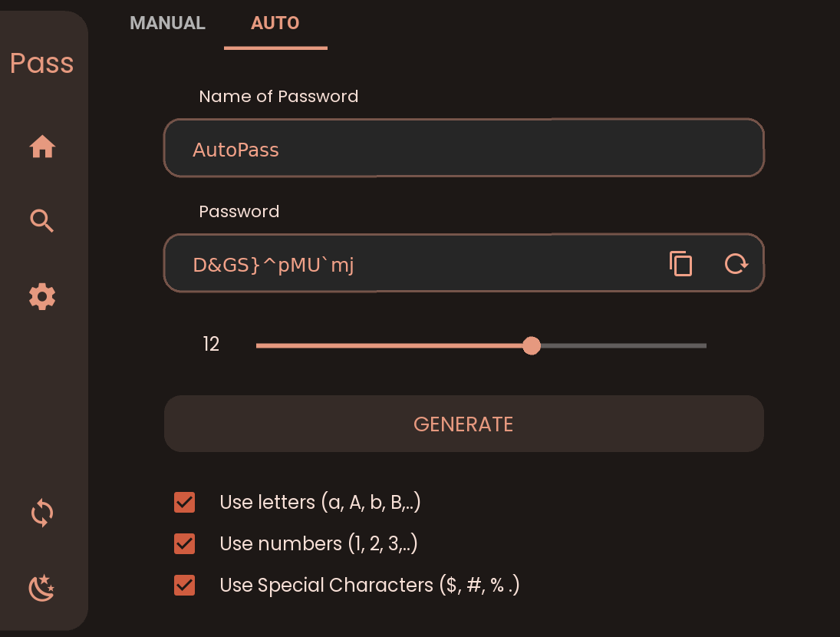Open the search page from sidebar
The height and width of the screenshot is (637, 840).
(x=41, y=221)
